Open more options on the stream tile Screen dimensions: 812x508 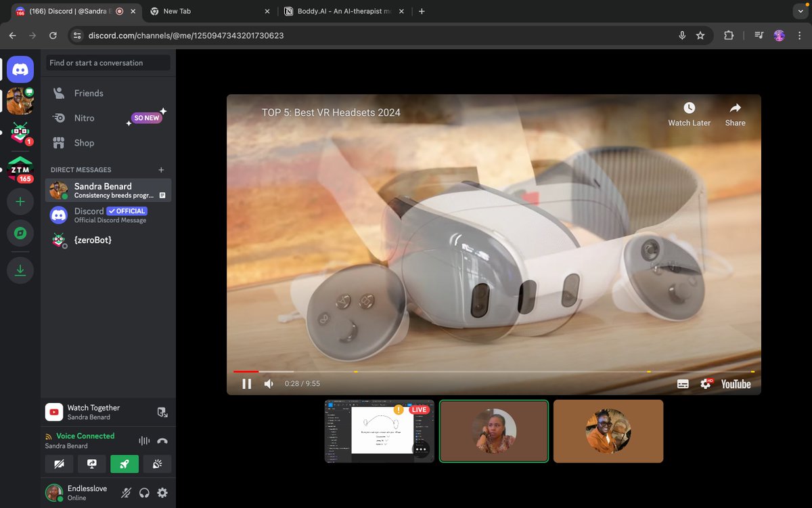[x=421, y=448]
